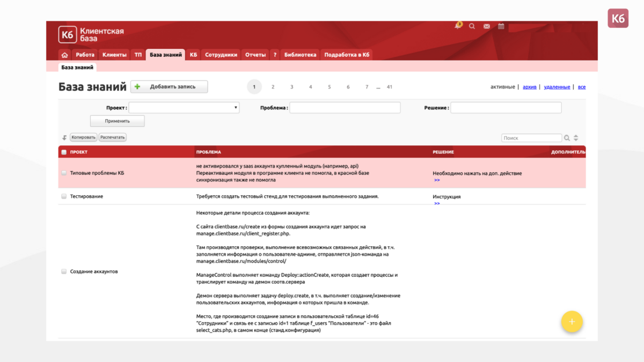
Task: Check the Тестирование row checkbox
Action: tap(63, 196)
